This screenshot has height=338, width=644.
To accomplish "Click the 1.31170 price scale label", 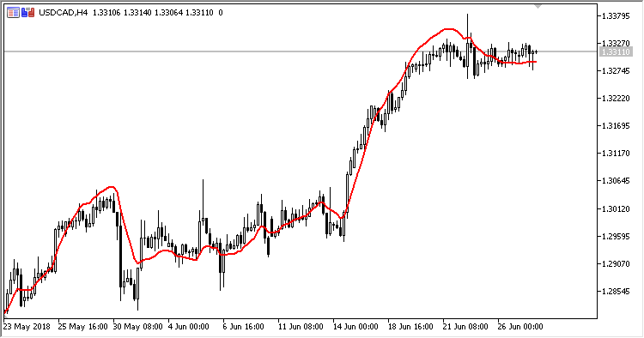I will click(x=616, y=154).
